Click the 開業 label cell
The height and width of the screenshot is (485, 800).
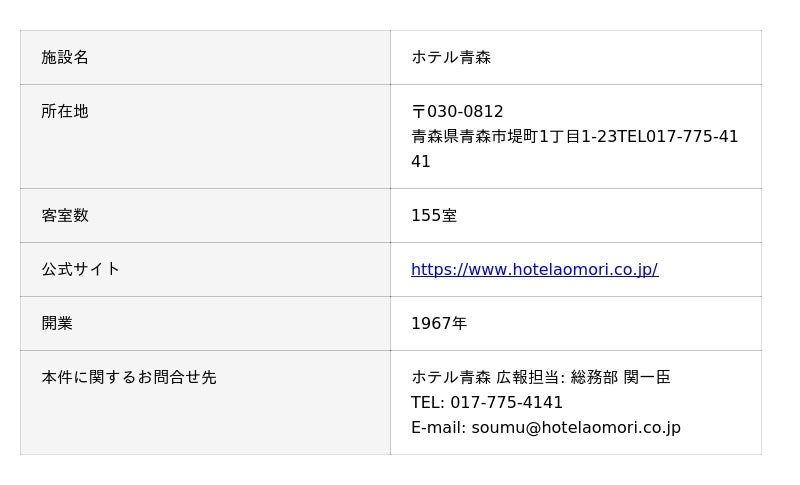[x=205, y=324]
